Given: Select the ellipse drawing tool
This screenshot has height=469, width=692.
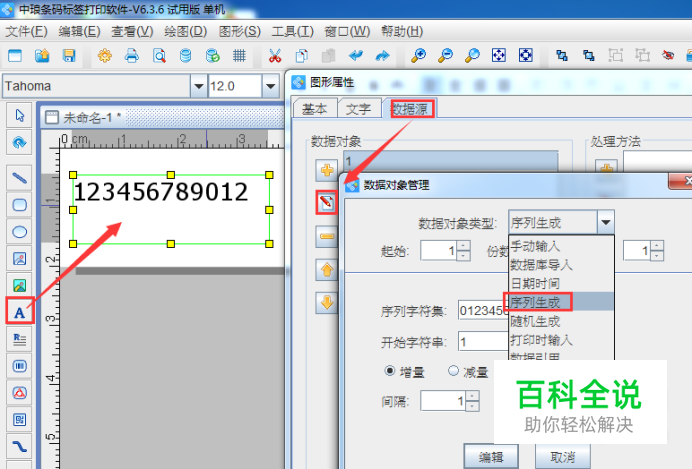Looking at the screenshot, I should click(x=18, y=232).
